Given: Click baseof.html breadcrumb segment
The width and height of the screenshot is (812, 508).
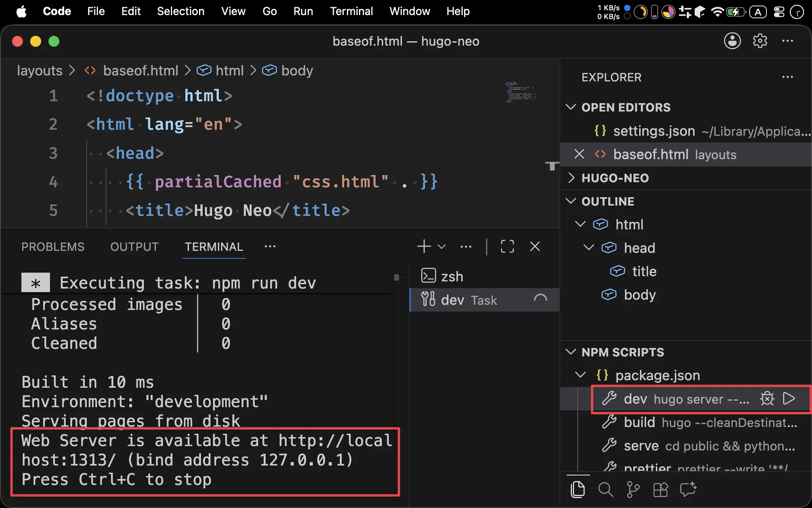Looking at the screenshot, I should point(140,71).
